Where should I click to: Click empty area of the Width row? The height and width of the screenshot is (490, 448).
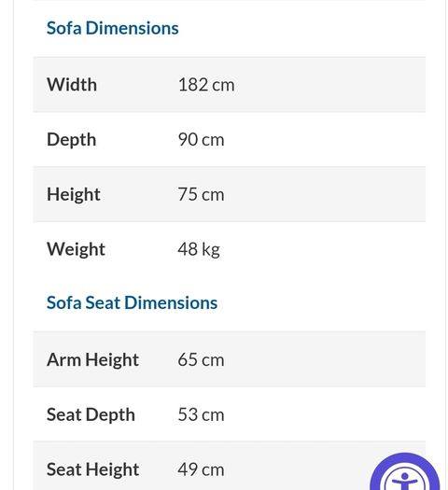pyautogui.click(x=328, y=85)
